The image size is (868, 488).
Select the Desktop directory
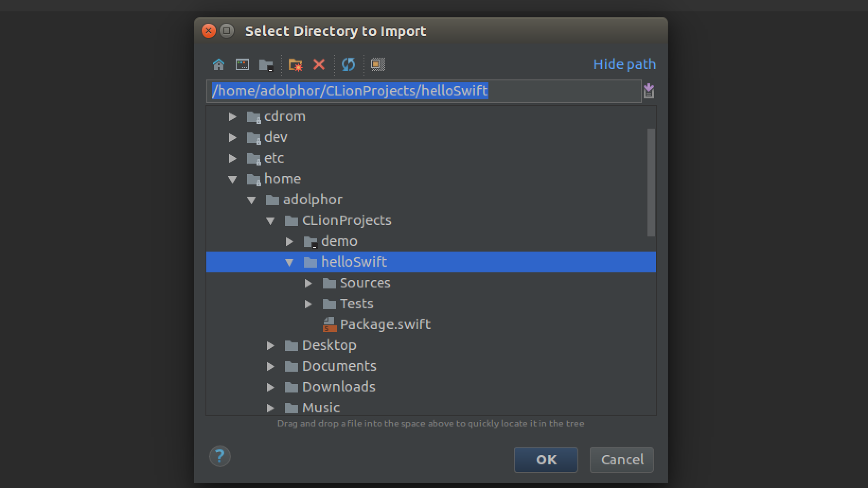tap(329, 345)
